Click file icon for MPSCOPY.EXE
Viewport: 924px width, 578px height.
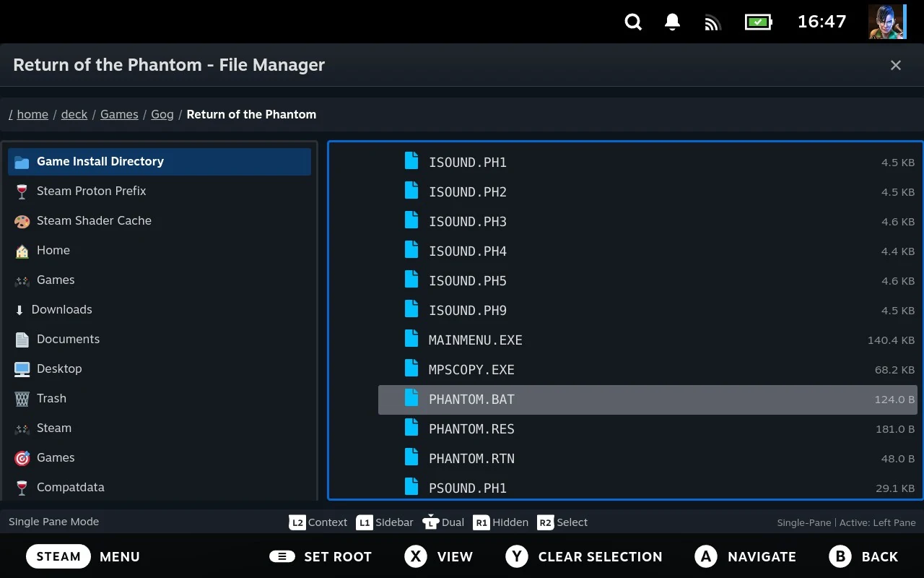411,369
